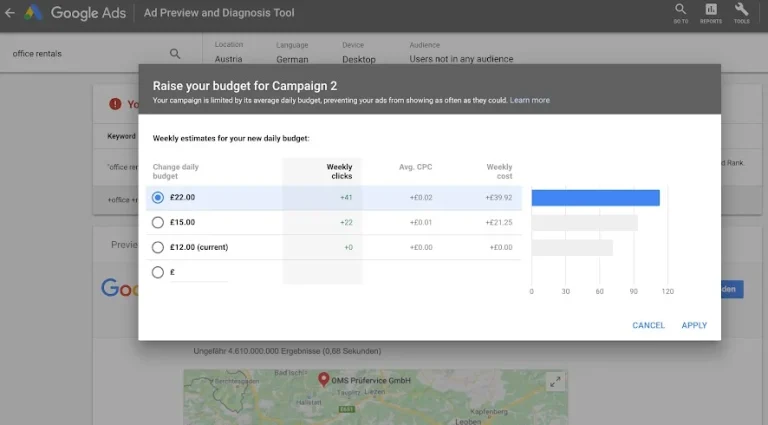The width and height of the screenshot is (768, 425).
Task: Click the grey chart bar for £12.00
Action: click(x=572, y=248)
